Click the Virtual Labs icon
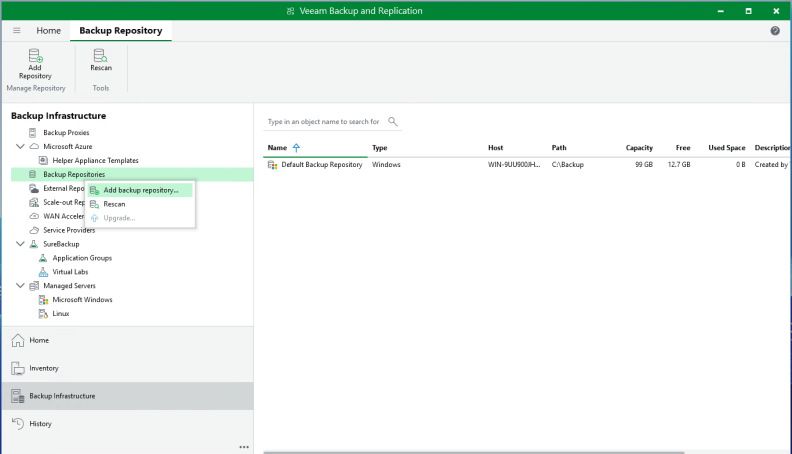This screenshot has width=792, height=454. pyautogui.click(x=43, y=272)
